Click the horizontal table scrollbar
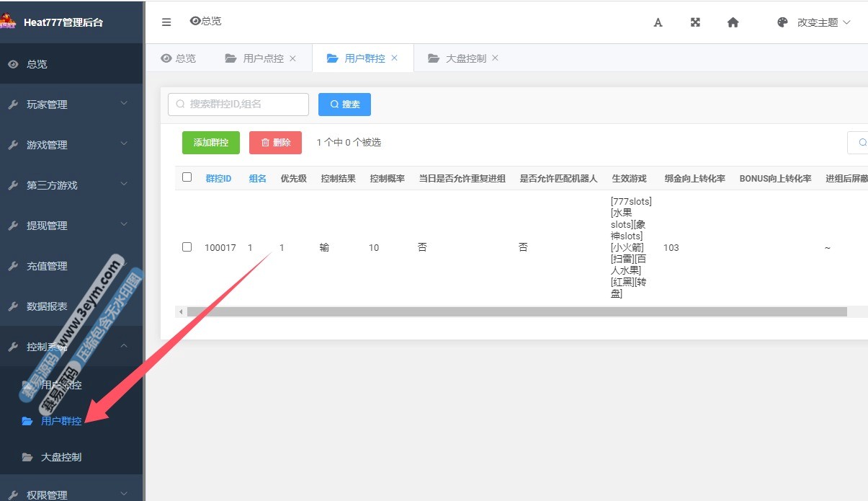 [x=516, y=312]
